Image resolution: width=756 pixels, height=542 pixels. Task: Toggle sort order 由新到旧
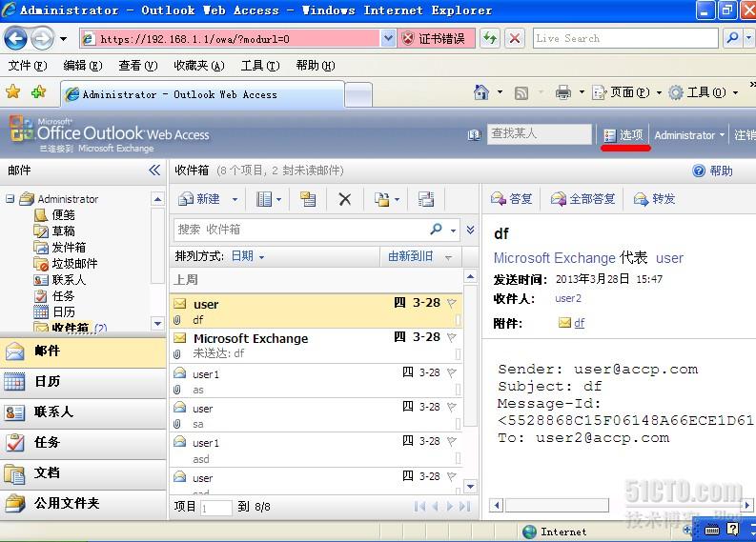coord(419,256)
